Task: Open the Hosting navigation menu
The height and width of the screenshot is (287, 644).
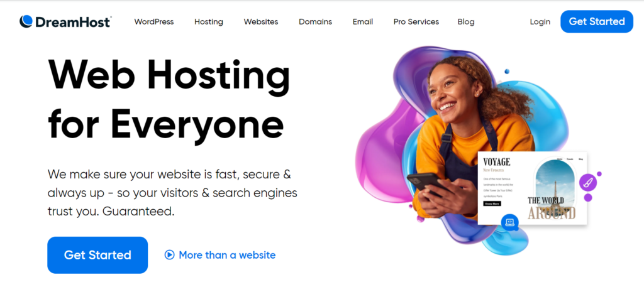Action: [209, 22]
